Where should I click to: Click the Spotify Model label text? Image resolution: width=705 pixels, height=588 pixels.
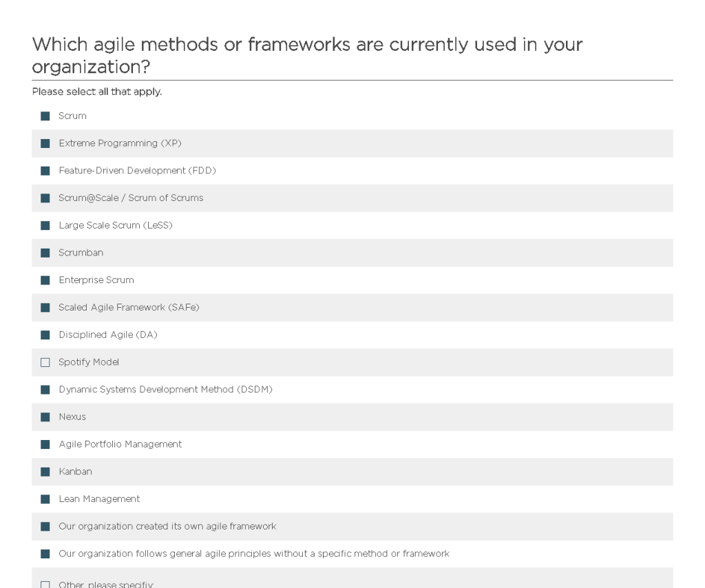(89, 362)
